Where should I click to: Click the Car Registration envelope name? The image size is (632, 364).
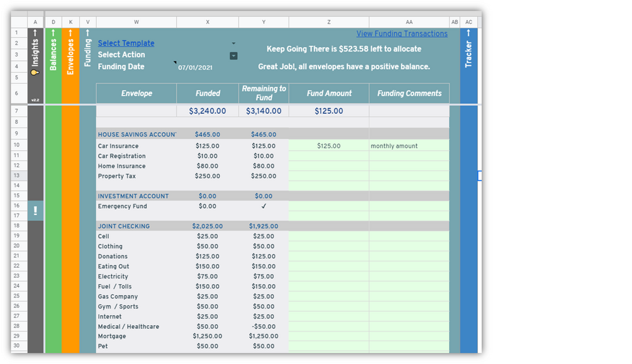[122, 156]
